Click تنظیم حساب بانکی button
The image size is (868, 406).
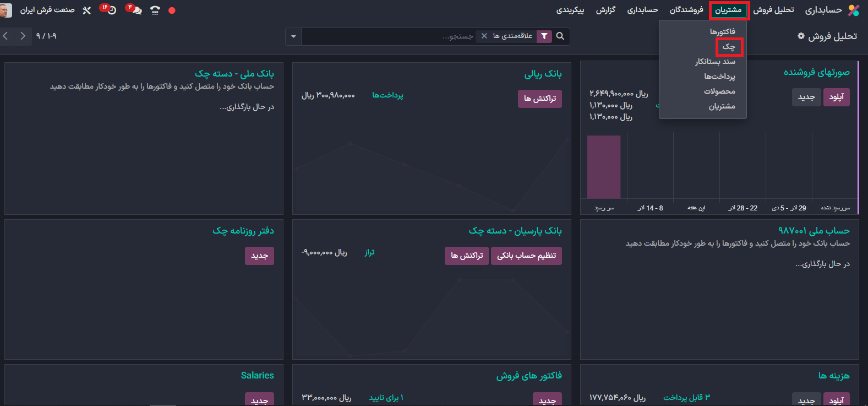(526, 256)
